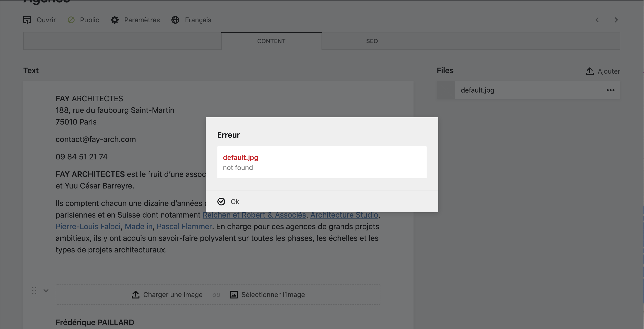Select the CONTENT tab

point(271,41)
